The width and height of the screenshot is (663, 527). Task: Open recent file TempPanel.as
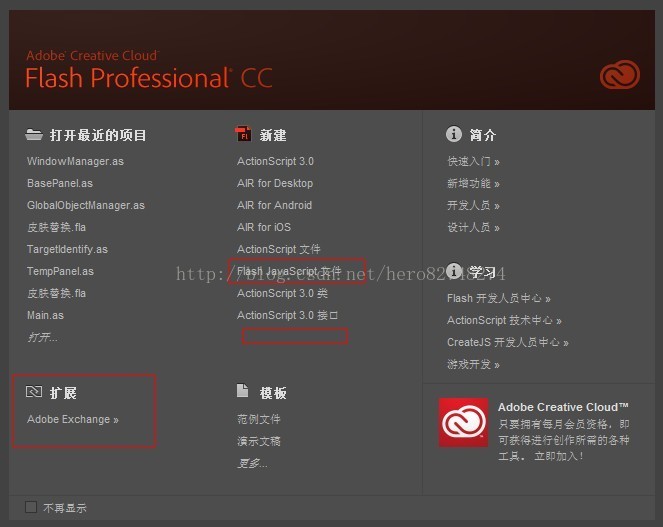[x=60, y=271]
